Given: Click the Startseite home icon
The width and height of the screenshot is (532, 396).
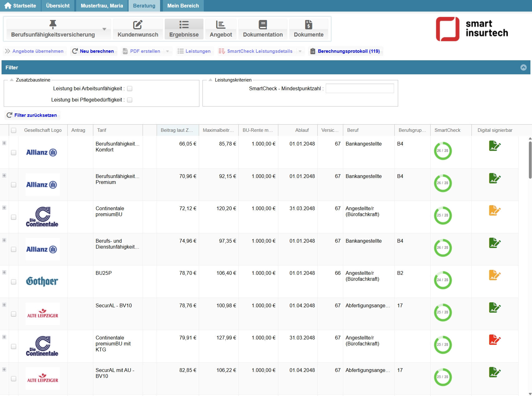Looking at the screenshot, I should click(8, 6).
